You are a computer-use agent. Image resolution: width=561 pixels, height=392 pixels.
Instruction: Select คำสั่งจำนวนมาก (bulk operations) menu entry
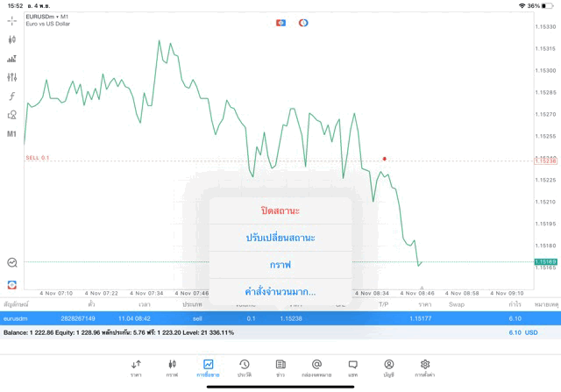point(280,291)
